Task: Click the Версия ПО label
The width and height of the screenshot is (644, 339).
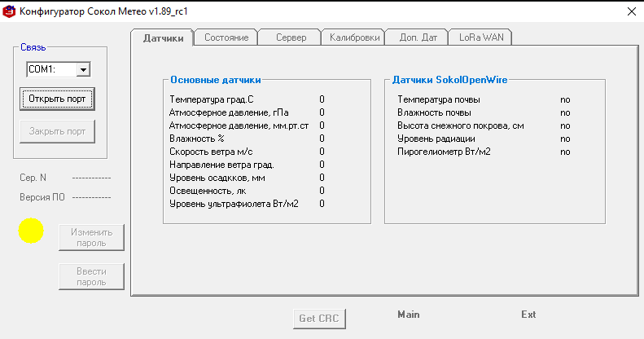Action: pos(42,197)
